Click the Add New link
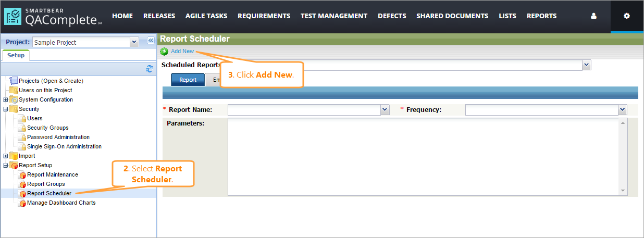This screenshot has width=644, height=238. (182, 52)
